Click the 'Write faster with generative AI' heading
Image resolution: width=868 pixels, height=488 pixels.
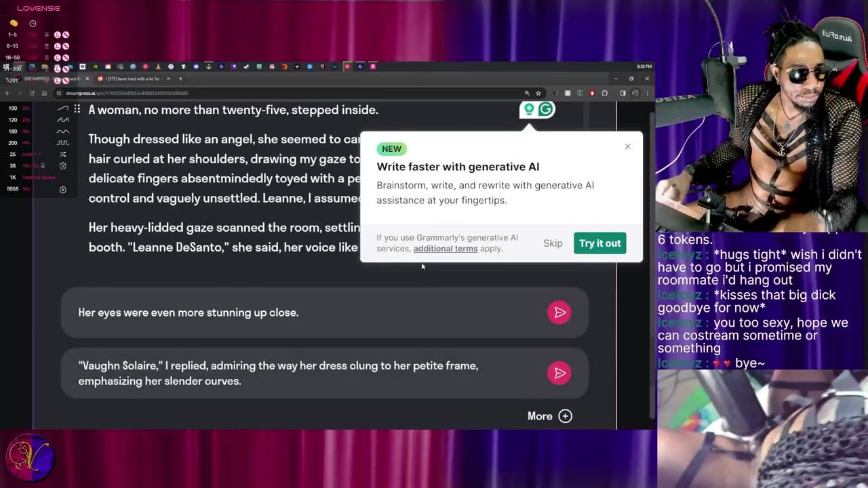pyautogui.click(x=458, y=167)
